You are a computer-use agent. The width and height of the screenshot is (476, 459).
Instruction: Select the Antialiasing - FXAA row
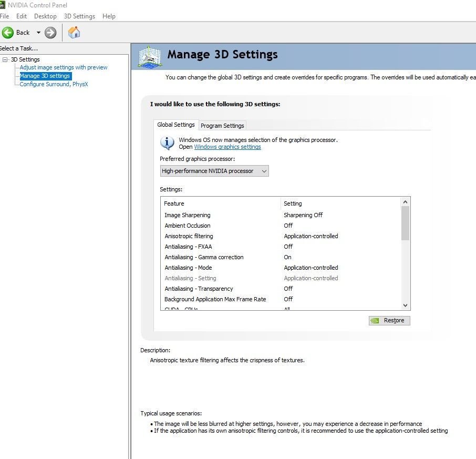(281, 247)
